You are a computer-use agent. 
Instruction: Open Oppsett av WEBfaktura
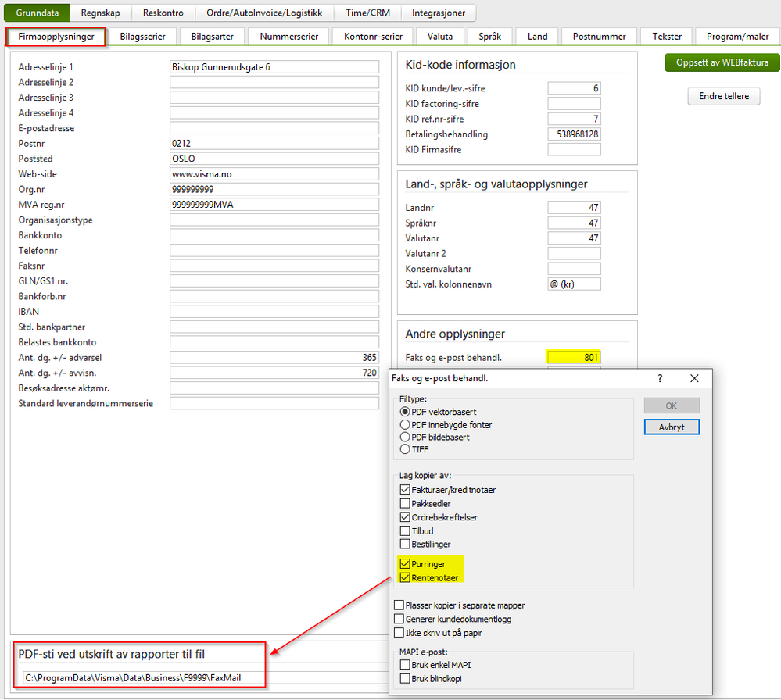[722, 62]
